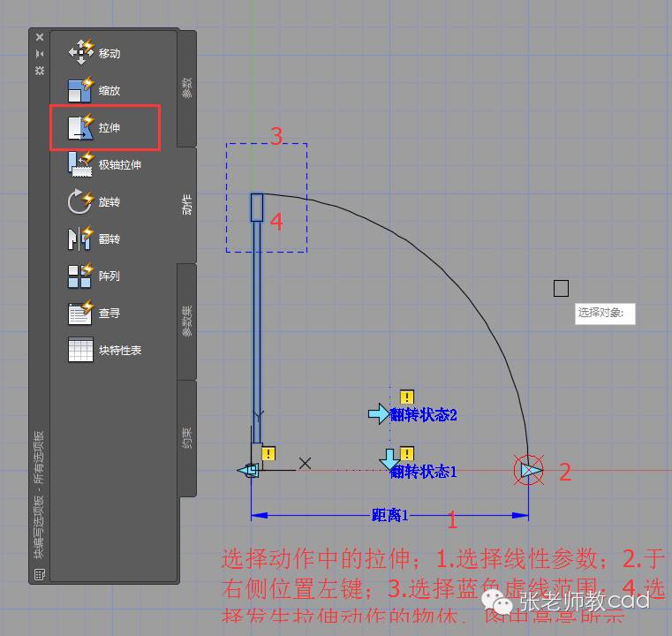Select the 距离1 linear parameter label
Screen dimensions: 672x636
pyautogui.click(x=389, y=515)
